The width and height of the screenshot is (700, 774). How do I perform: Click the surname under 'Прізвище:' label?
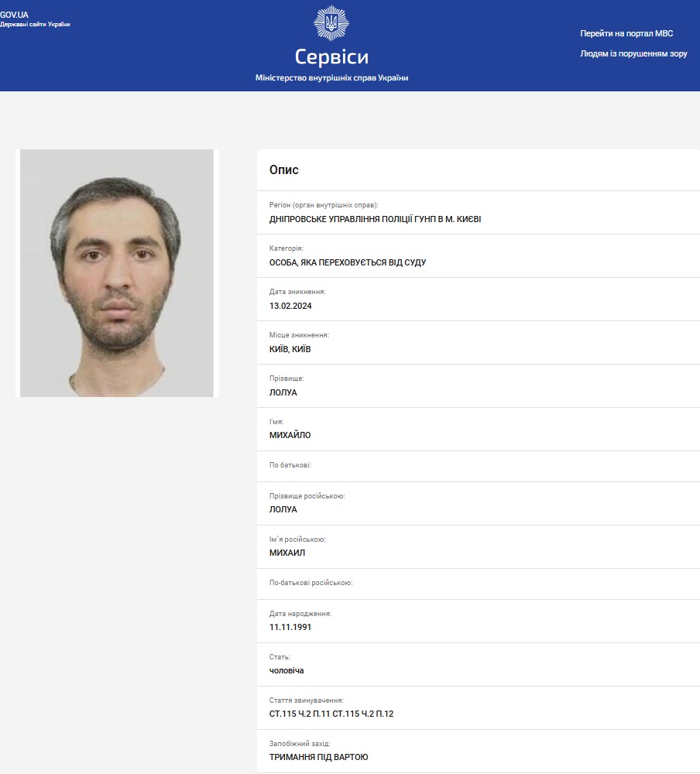283,392
